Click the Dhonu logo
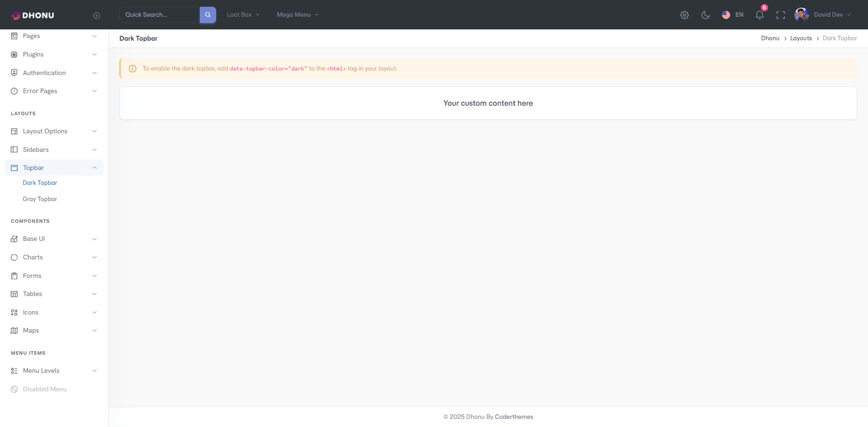The image size is (868, 427). pos(33,15)
